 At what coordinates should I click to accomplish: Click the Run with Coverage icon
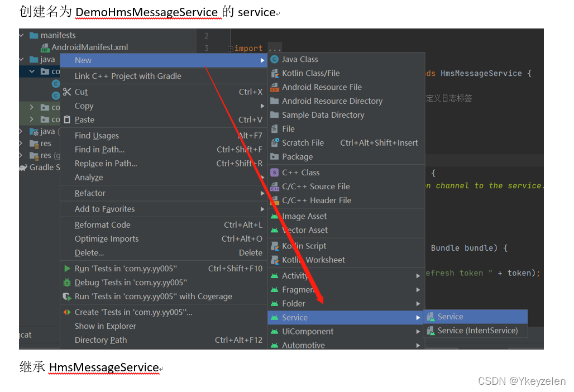pyautogui.click(x=67, y=297)
